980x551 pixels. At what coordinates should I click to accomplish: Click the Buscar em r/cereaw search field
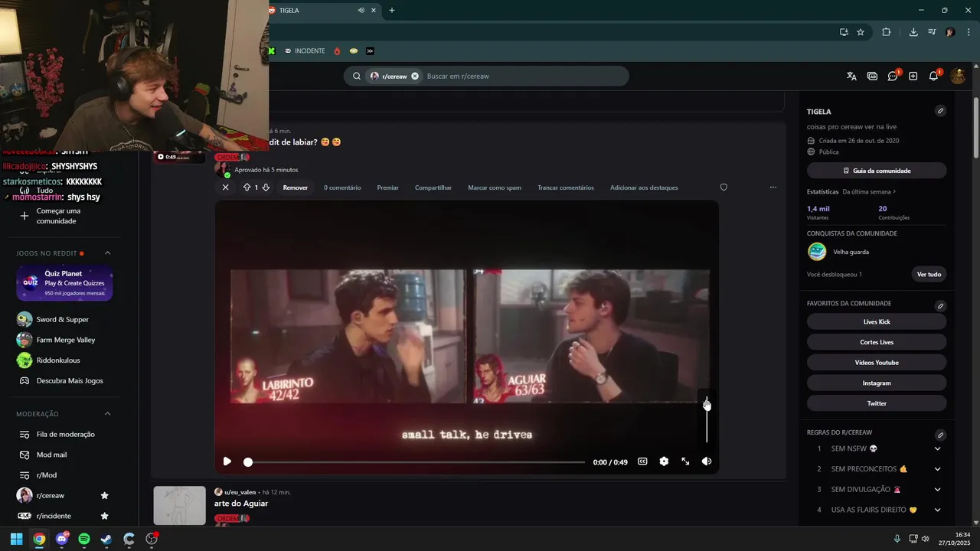(x=524, y=76)
